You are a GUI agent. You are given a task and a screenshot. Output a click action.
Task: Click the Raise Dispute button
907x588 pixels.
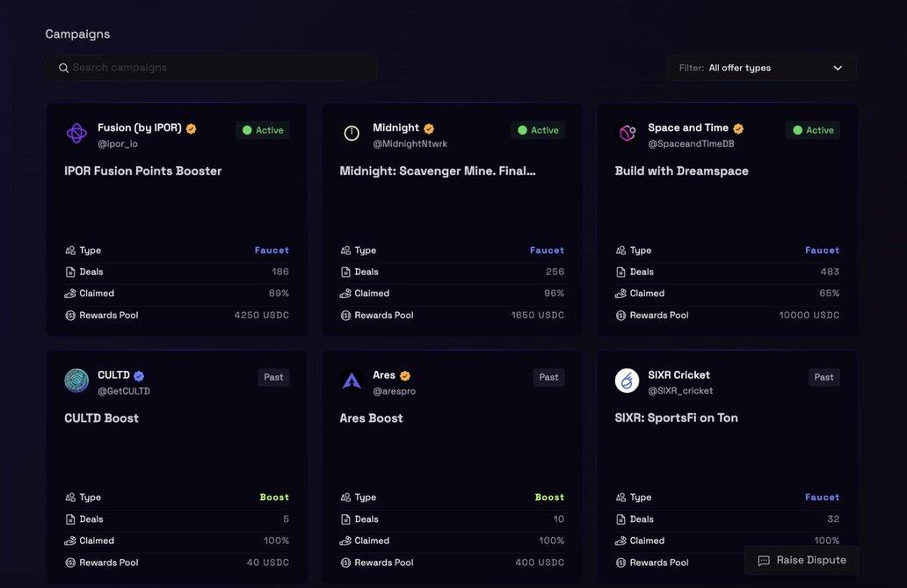[802, 561]
